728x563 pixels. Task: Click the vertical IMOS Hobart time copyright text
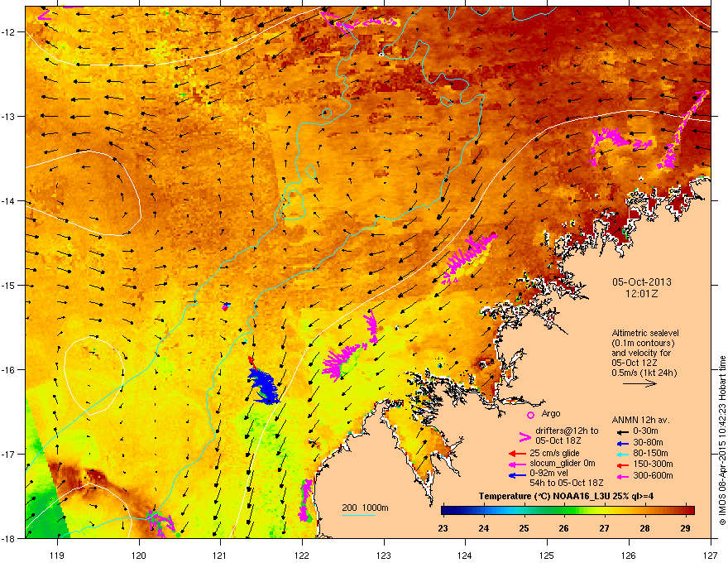[x=722, y=440]
